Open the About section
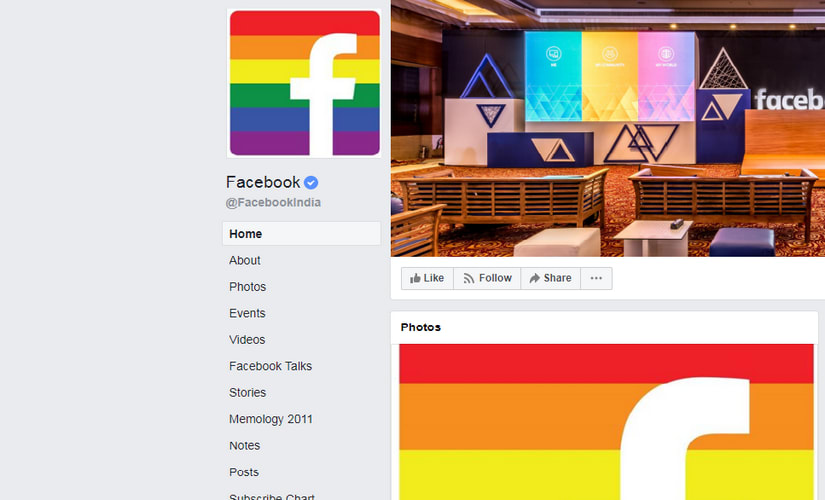The image size is (825, 500). [x=245, y=261]
